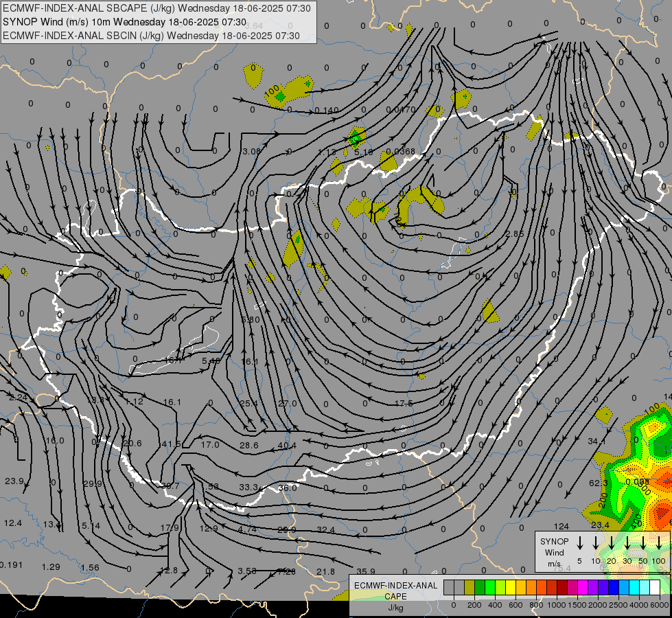Pick the dark red CAPE legend swatch
This screenshot has height=618, width=672.
click(562, 587)
